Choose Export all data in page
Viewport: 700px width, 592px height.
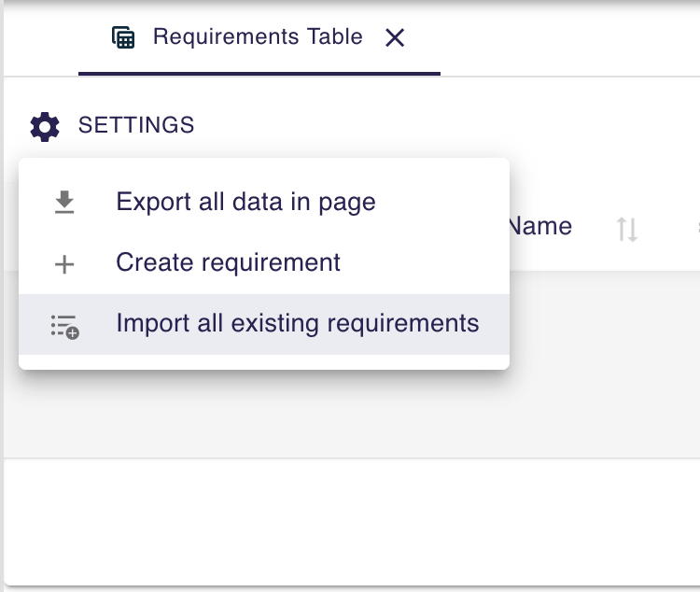[x=245, y=202]
